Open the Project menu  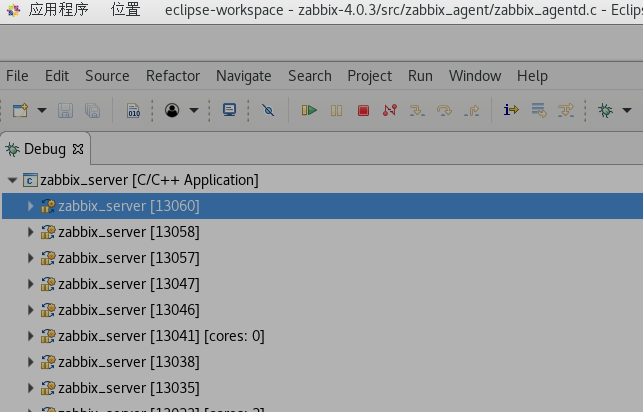point(369,76)
